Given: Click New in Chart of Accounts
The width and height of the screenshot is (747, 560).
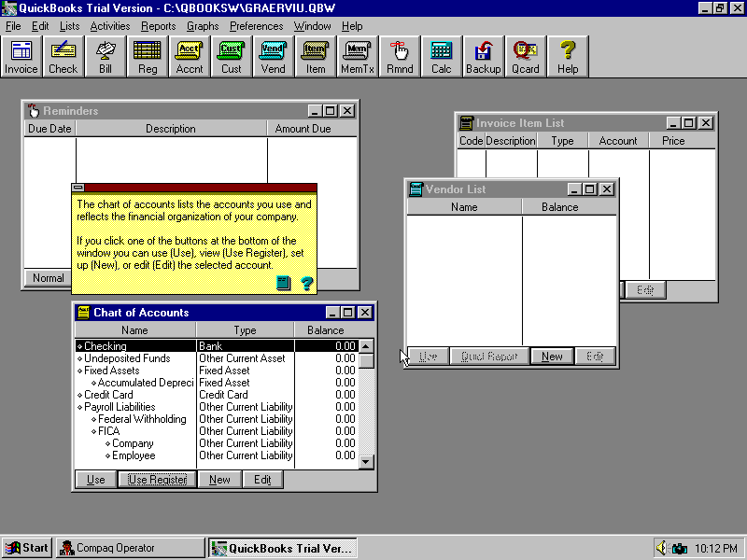Looking at the screenshot, I should click(219, 480).
